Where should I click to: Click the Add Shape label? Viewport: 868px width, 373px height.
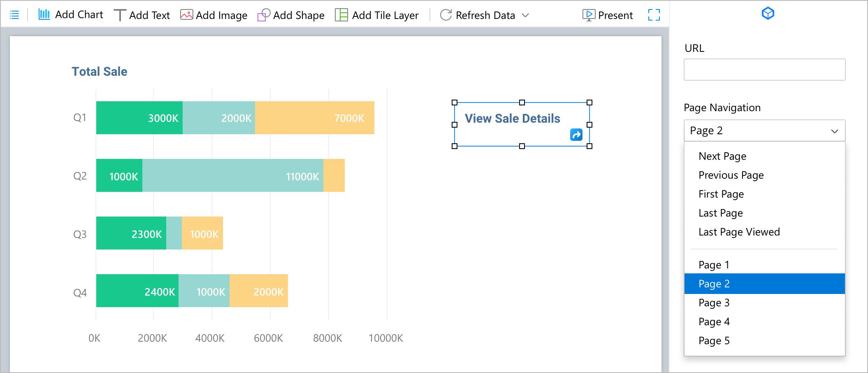(x=299, y=15)
